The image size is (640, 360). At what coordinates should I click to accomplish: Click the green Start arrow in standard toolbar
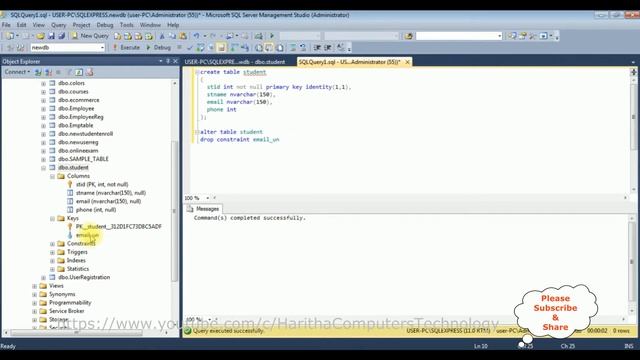click(272, 36)
